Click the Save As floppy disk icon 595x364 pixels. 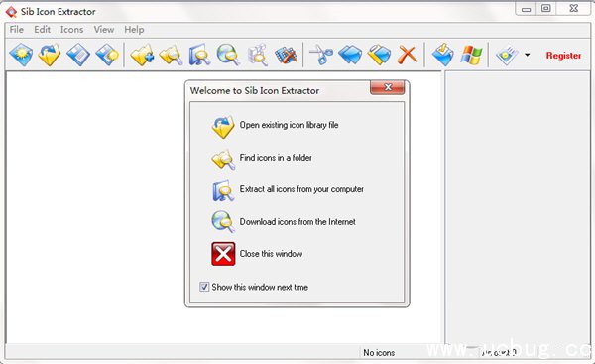(x=107, y=55)
